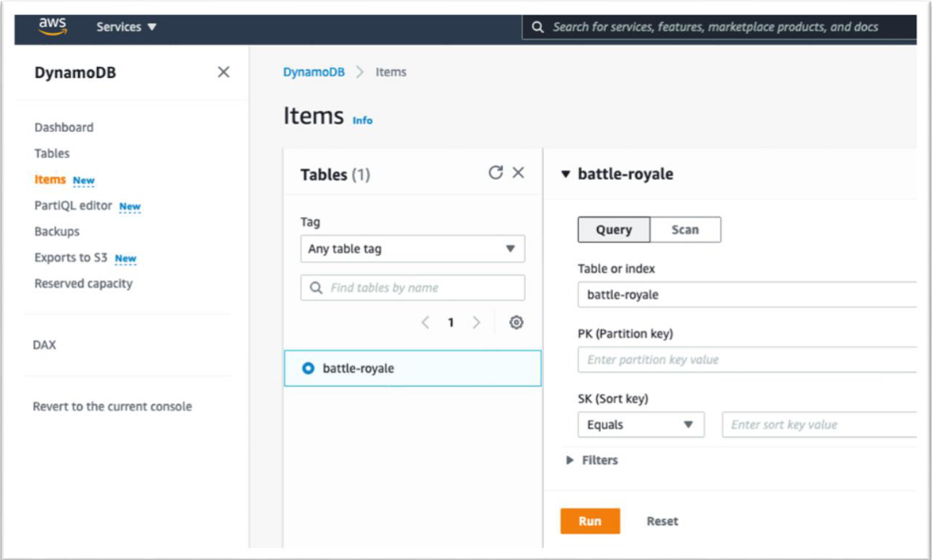The height and width of the screenshot is (560, 932).
Task: Click the orange Run button
Action: pyautogui.click(x=590, y=521)
